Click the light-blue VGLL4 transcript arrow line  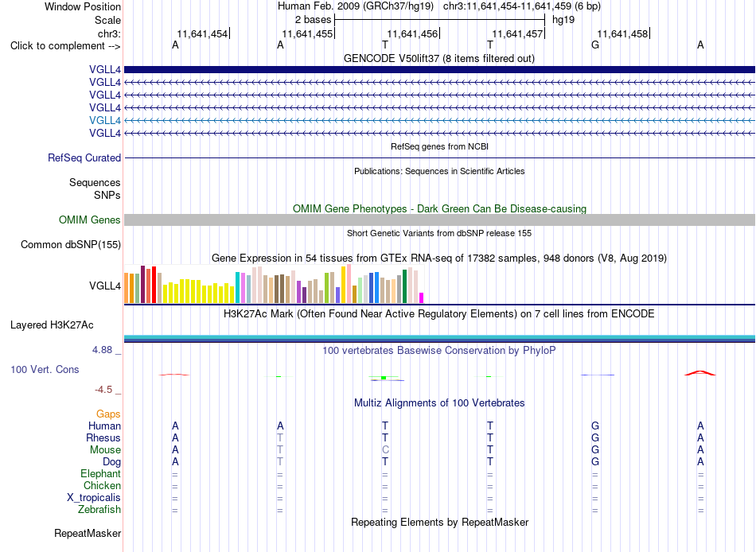pyautogui.click(x=439, y=121)
